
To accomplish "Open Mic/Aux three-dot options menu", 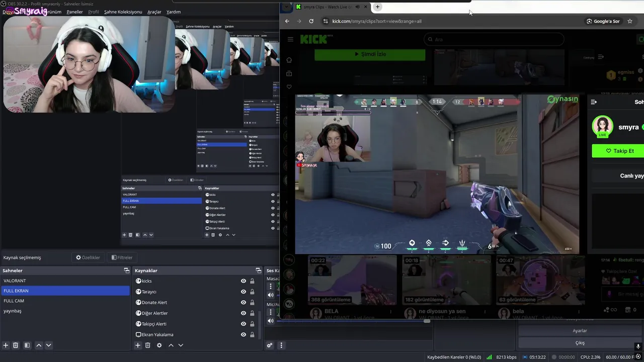I will click(x=271, y=312).
